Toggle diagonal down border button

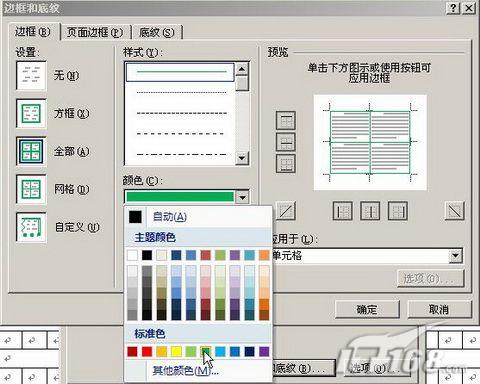pyautogui.click(x=455, y=211)
